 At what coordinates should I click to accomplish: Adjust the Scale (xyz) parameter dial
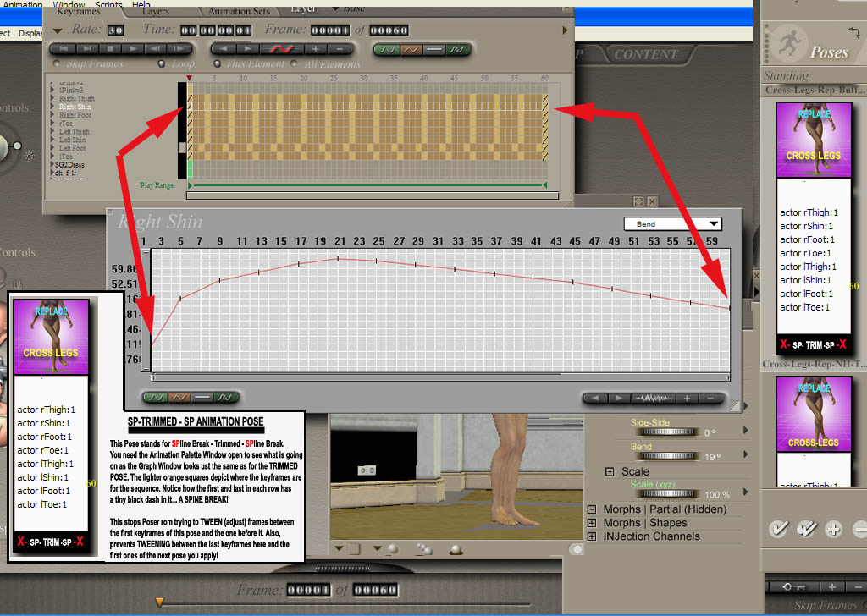668,493
